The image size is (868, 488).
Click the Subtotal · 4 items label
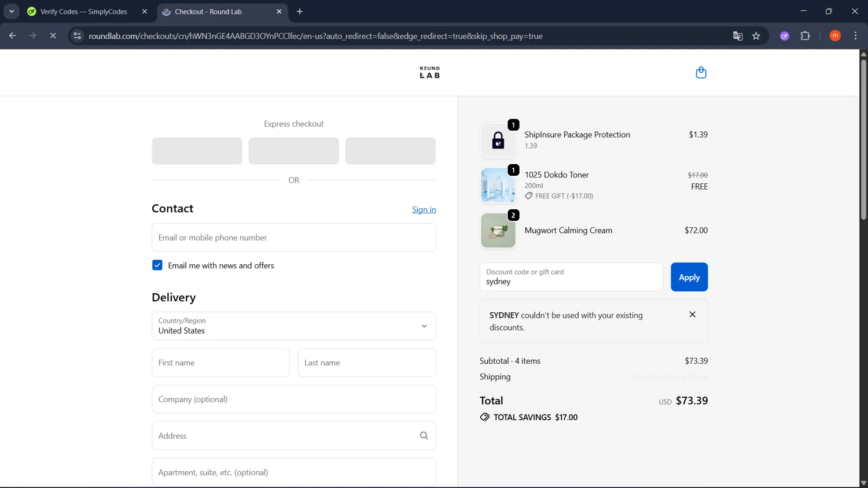pyautogui.click(x=510, y=361)
